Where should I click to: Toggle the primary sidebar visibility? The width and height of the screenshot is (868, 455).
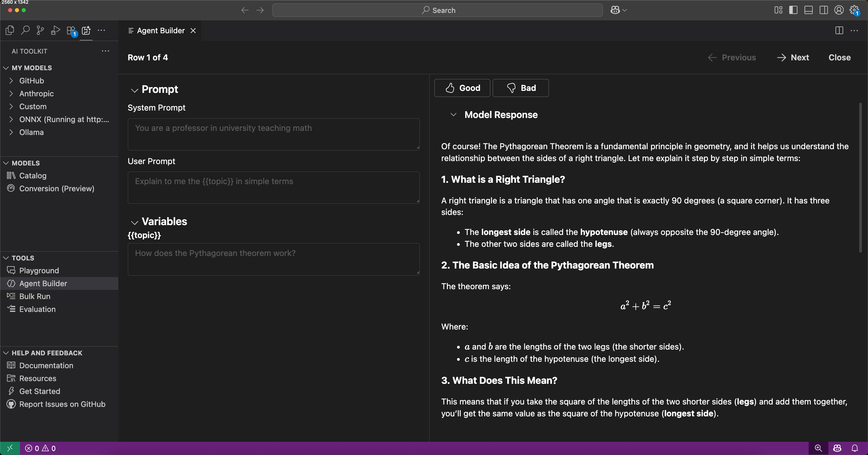click(793, 10)
